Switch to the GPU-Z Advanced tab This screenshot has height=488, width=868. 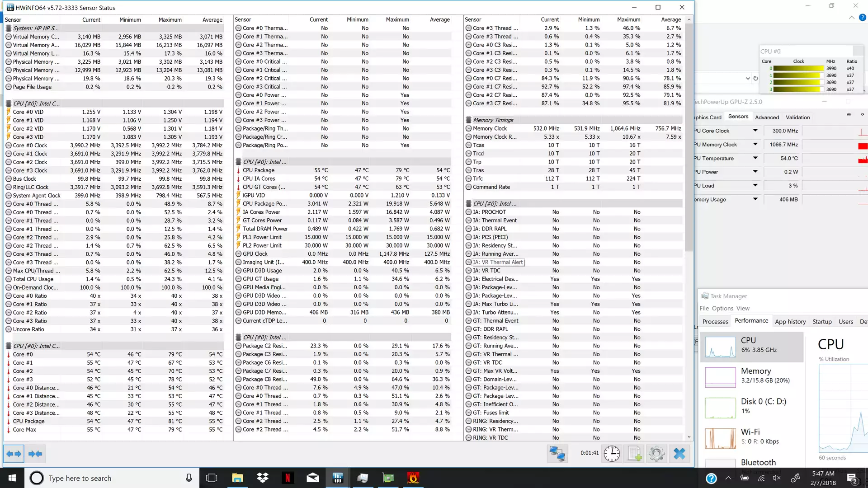click(x=767, y=117)
